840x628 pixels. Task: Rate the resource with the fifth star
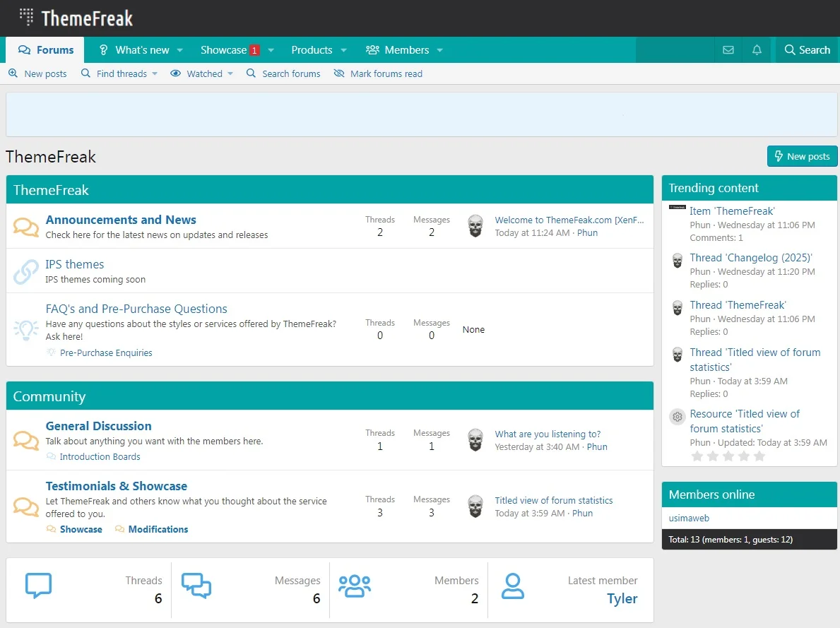pos(759,456)
